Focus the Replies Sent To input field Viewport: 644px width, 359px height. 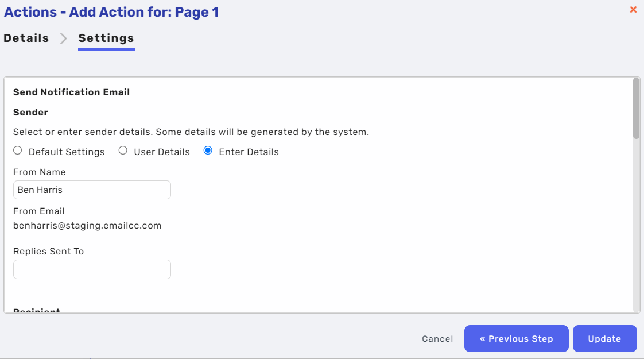[92, 269]
